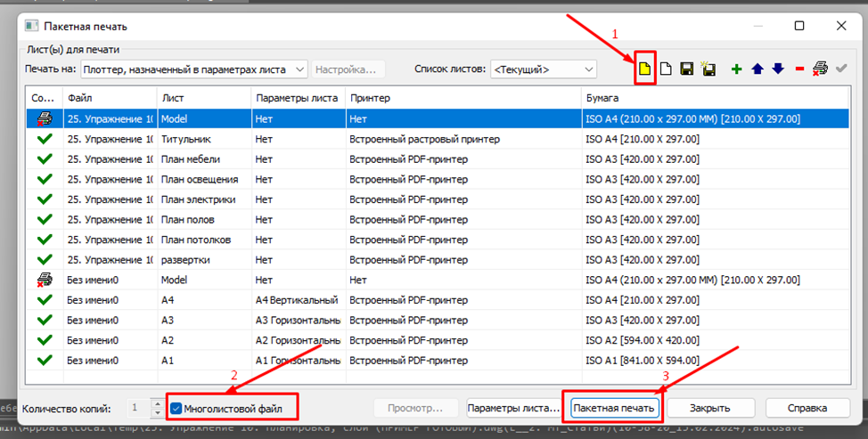
Task: Click the Закрыть button
Action: click(x=710, y=409)
